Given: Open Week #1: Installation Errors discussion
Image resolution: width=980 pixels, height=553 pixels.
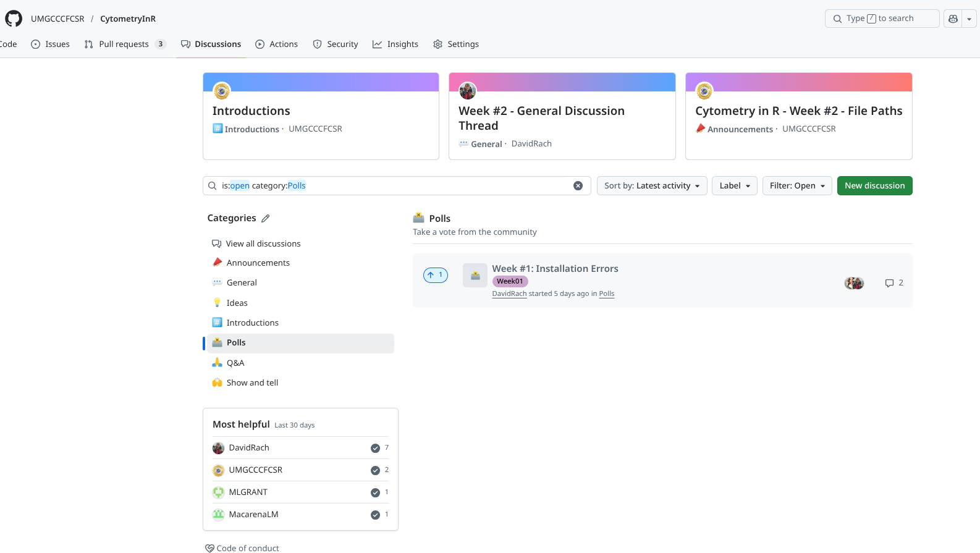Looking at the screenshot, I should (x=555, y=269).
